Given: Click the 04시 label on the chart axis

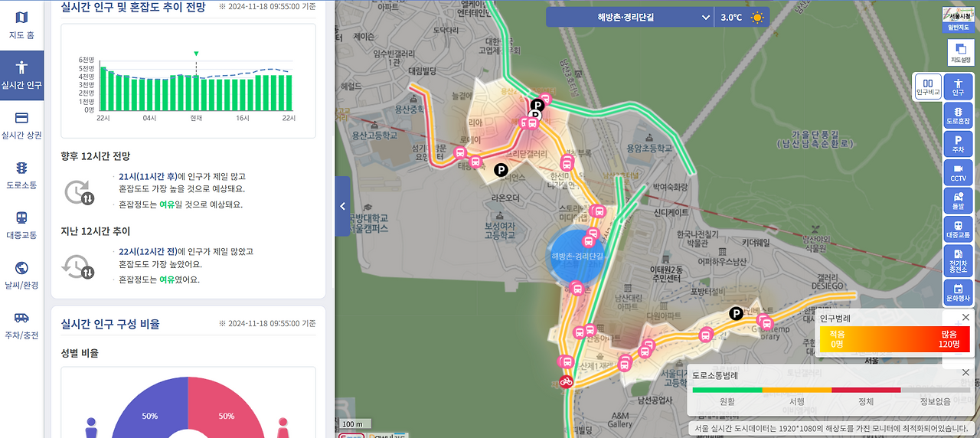Looking at the screenshot, I should pos(149,118).
